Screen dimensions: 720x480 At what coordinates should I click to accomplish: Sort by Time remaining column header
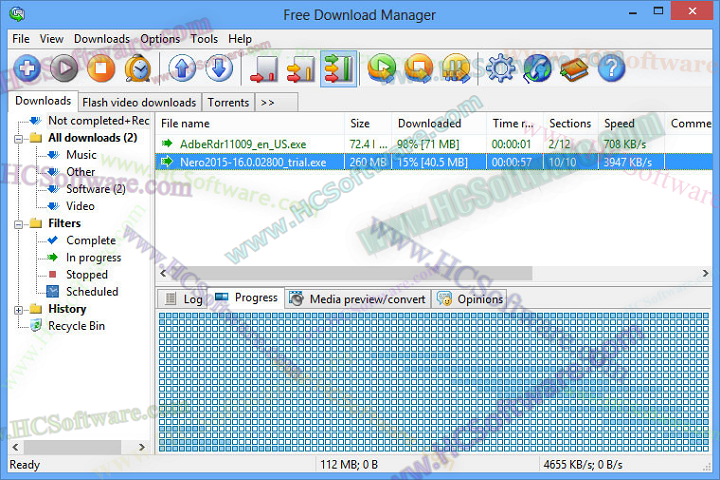tap(515, 124)
